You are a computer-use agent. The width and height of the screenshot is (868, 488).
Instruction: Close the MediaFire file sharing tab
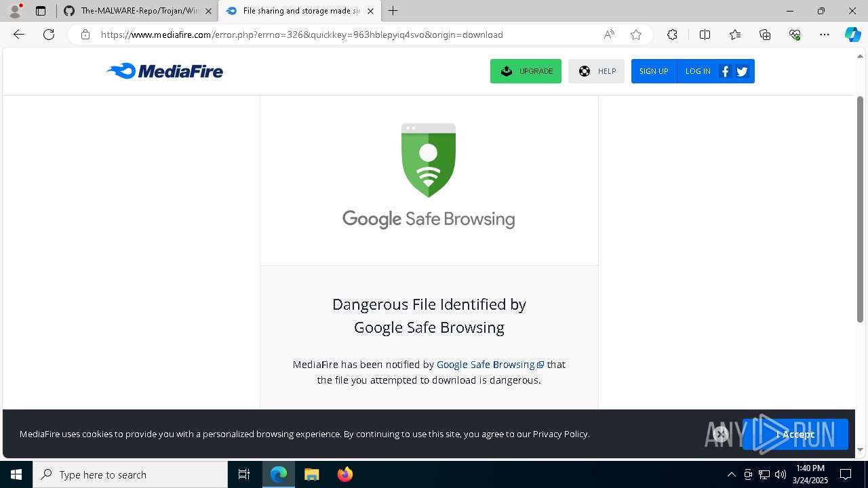370,11
